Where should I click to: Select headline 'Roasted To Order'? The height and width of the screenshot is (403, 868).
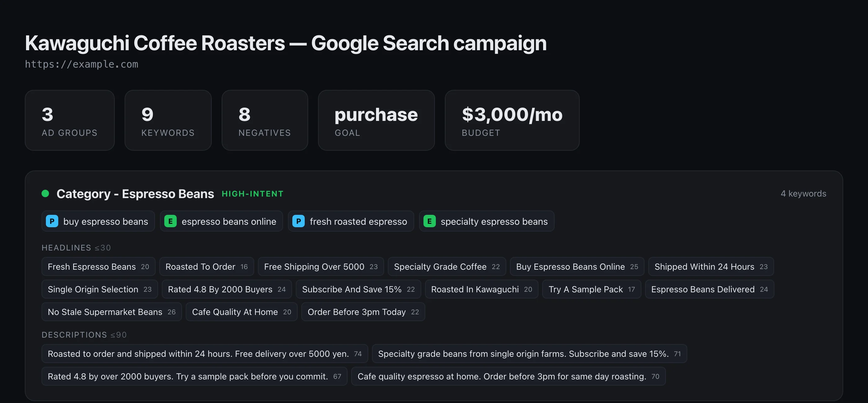206,267
